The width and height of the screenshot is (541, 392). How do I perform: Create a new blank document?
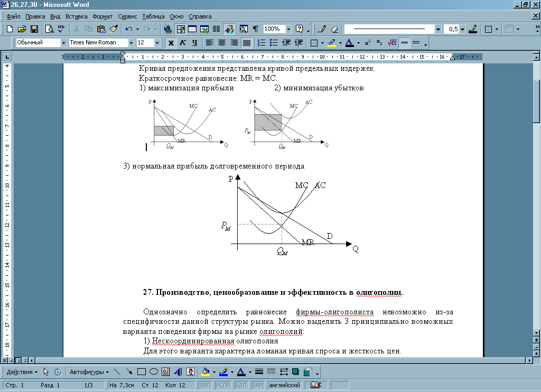(x=10, y=29)
